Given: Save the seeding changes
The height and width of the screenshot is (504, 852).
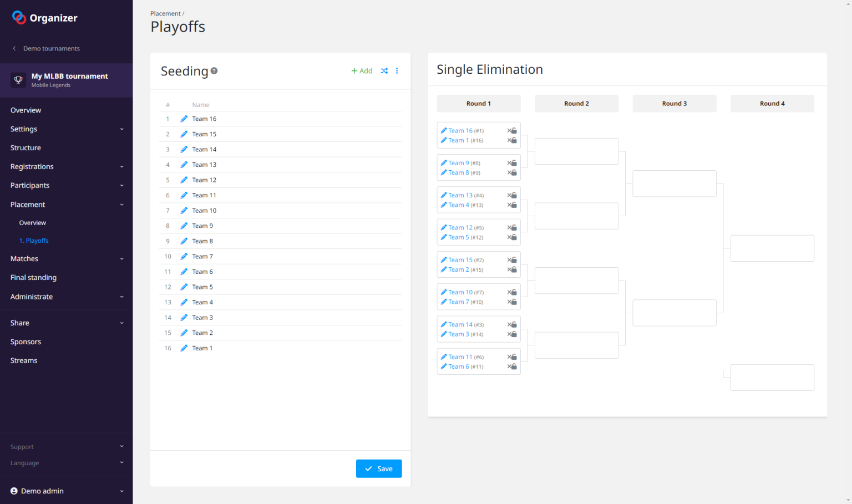Looking at the screenshot, I should point(378,469).
